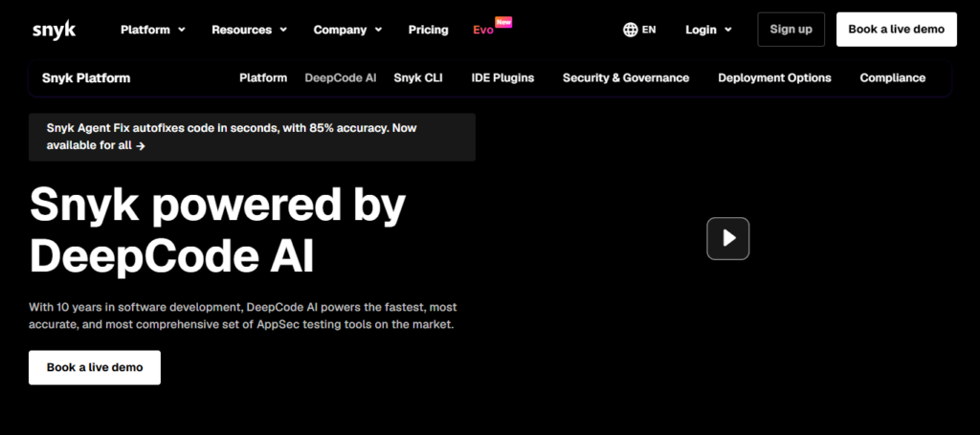Open the Evo link

tap(483, 30)
